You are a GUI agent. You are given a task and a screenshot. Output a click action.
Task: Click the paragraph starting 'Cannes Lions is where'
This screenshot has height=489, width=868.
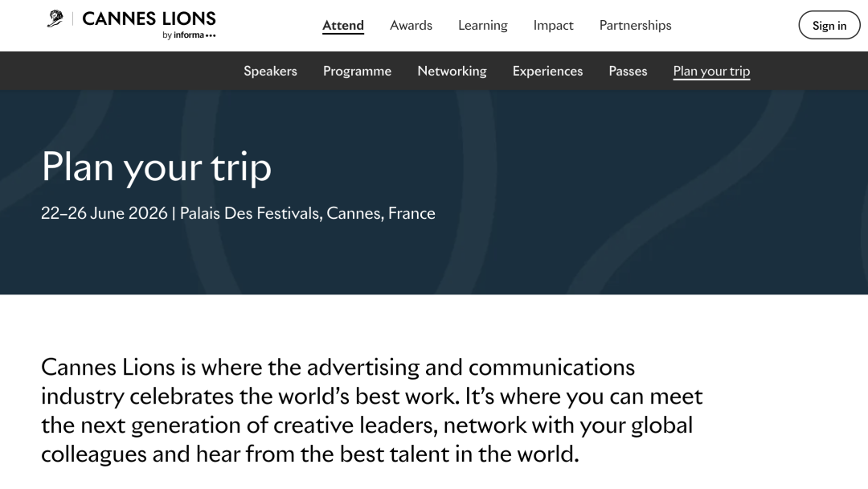(372, 410)
